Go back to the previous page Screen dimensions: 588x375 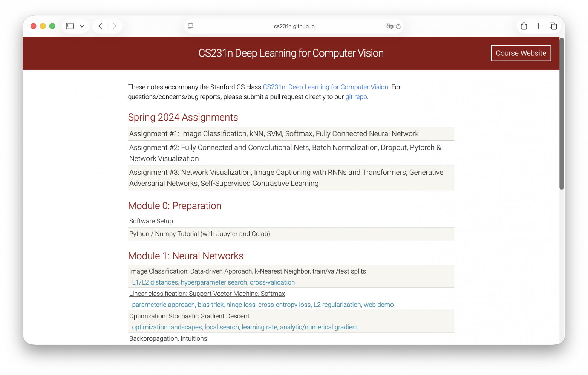point(100,26)
